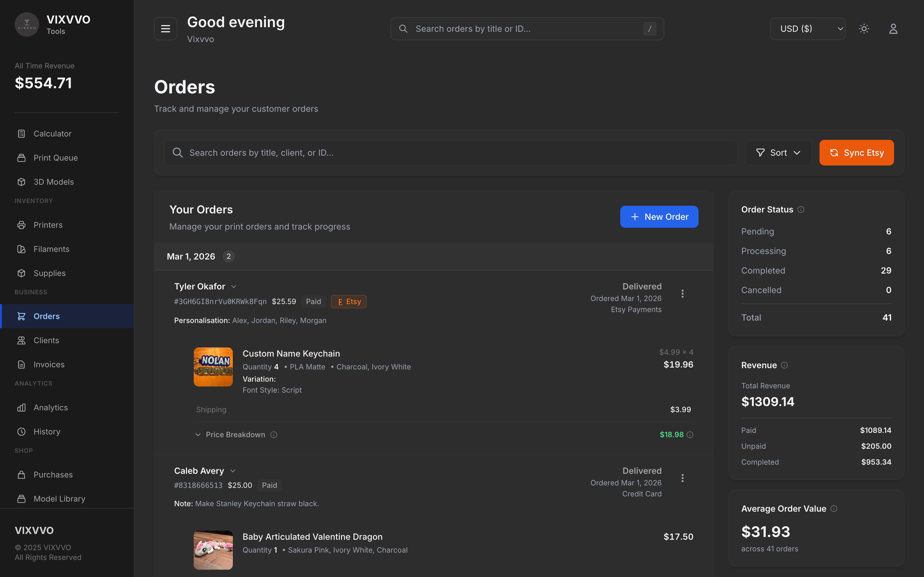This screenshot has width=924, height=577.
Task: Open Tyler Okafor order options menu
Action: pos(682,293)
